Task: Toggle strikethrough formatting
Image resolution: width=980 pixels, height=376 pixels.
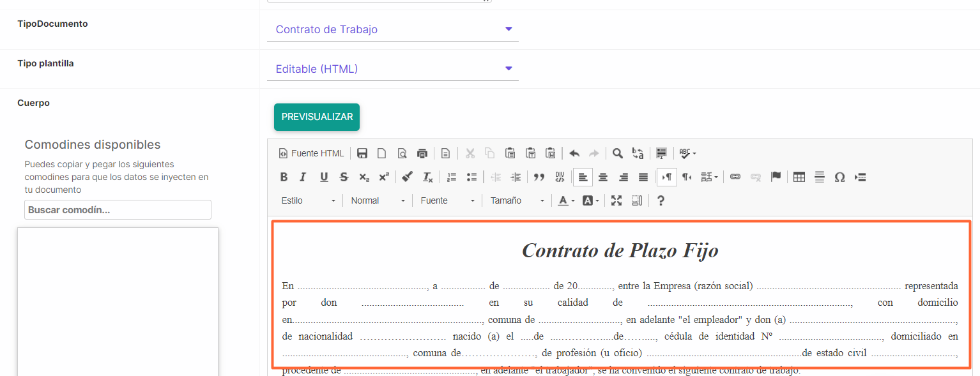Action: click(x=344, y=177)
